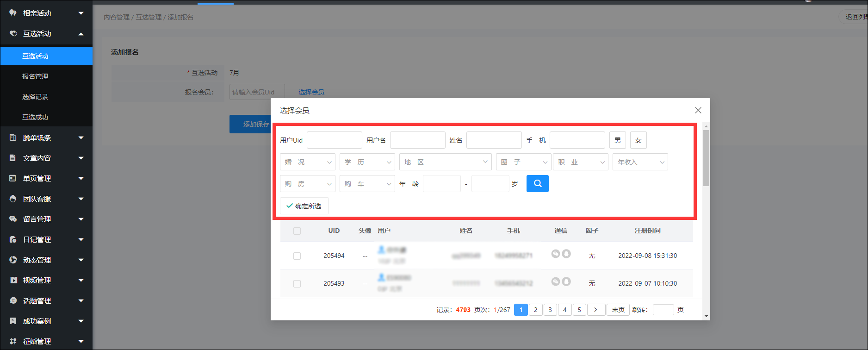Open 报名管理 in the sidebar
Viewport: 868px width, 350px height.
tap(35, 76)
